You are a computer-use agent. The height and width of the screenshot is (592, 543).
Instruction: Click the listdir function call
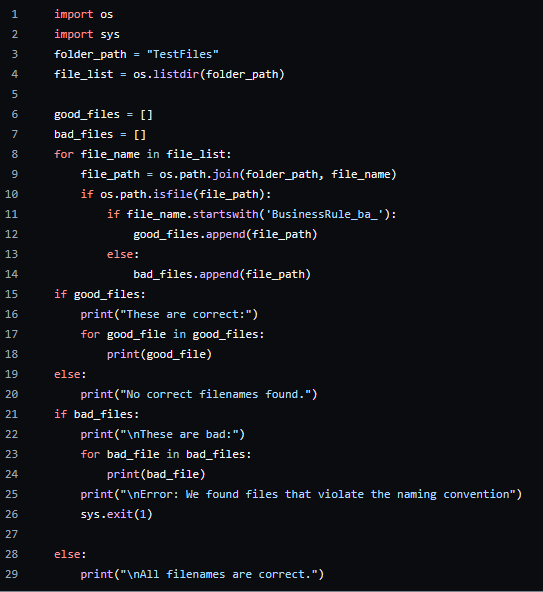tap(176, 74)
